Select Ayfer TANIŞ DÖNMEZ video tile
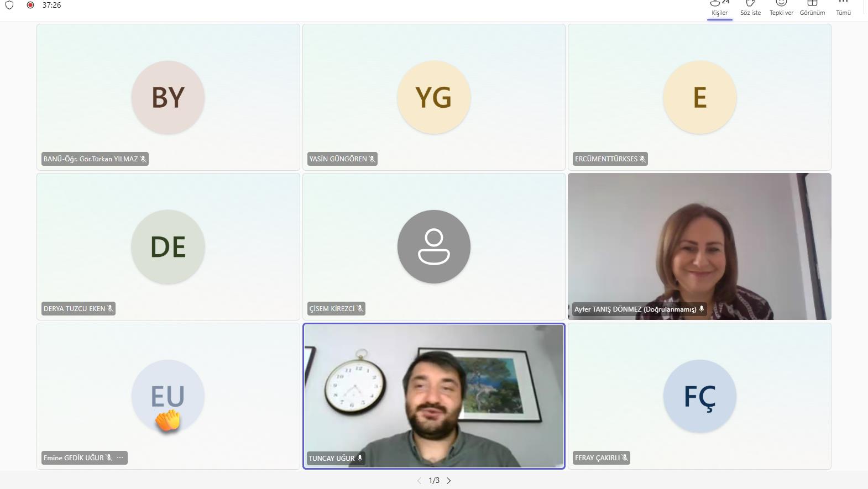This screenshot has width=868, height=489. [x=699, y=246]
